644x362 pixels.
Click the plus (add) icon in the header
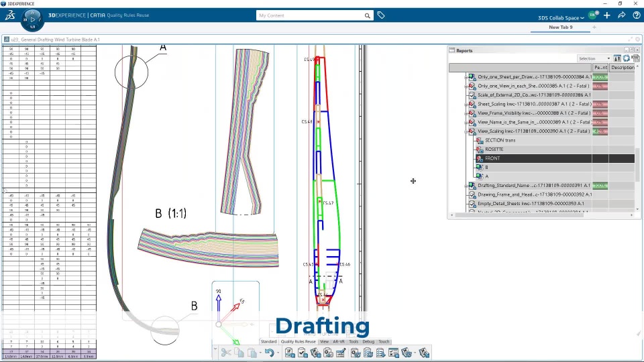tap(607, 15)
